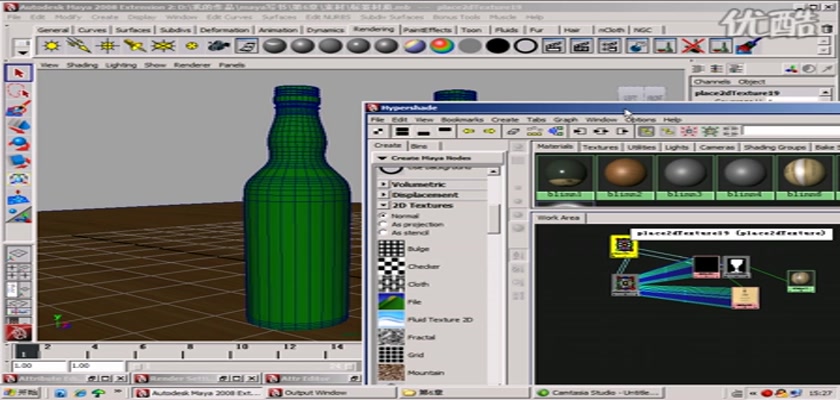
Task: Open the Rendering shelf tab
Action: [374, 29]
